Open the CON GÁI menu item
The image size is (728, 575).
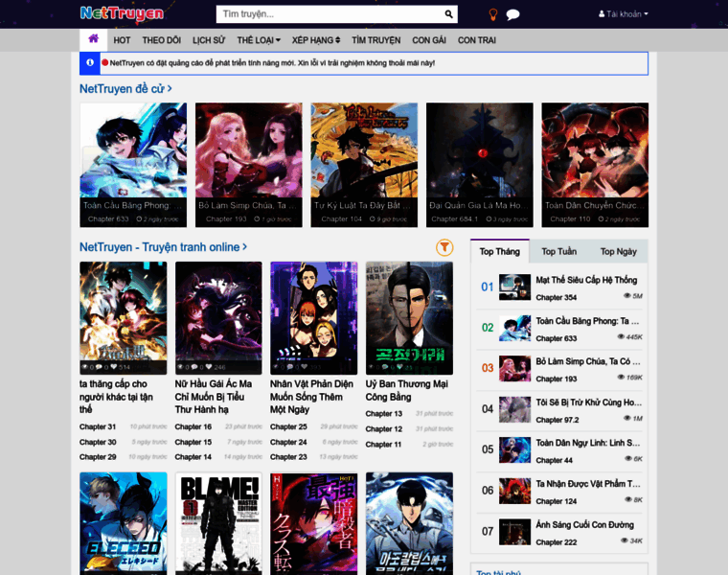[x=429, y=40]
